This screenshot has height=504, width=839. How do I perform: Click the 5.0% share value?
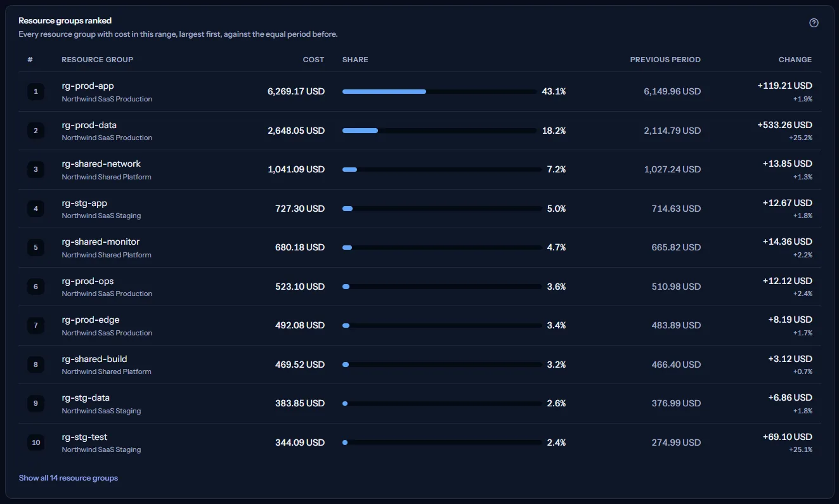[x=556, y=209]
